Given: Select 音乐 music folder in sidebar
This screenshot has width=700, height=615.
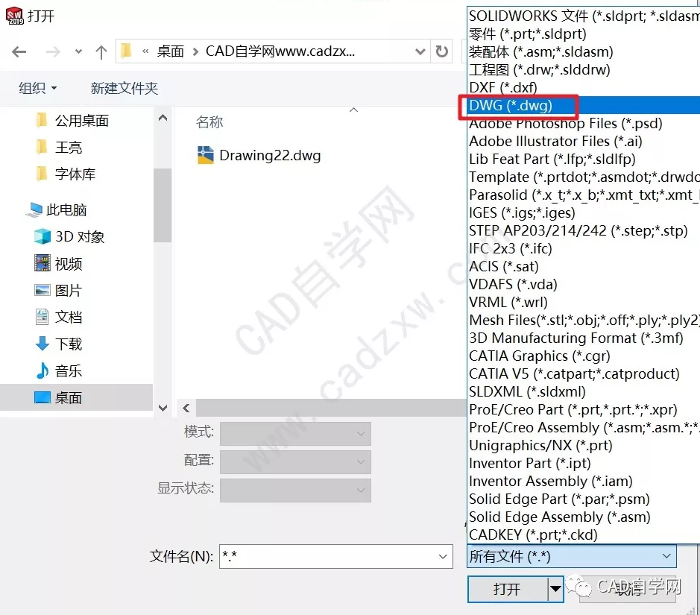Looking at the screenshot, I should [58, 370].
